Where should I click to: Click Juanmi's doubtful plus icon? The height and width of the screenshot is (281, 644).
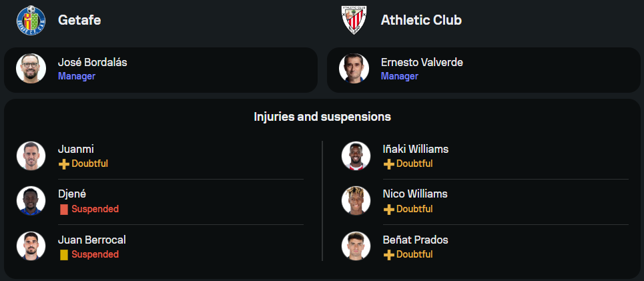tap(64, 164)
